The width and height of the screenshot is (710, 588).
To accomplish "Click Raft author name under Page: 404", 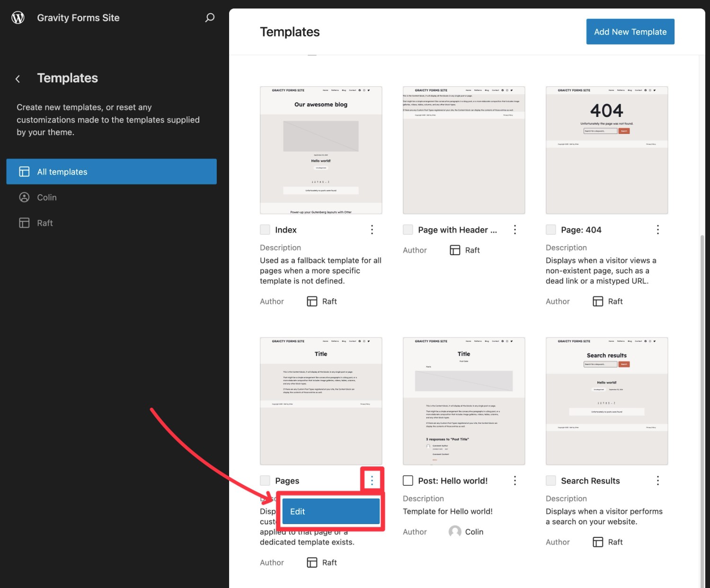I will [615, 302].
